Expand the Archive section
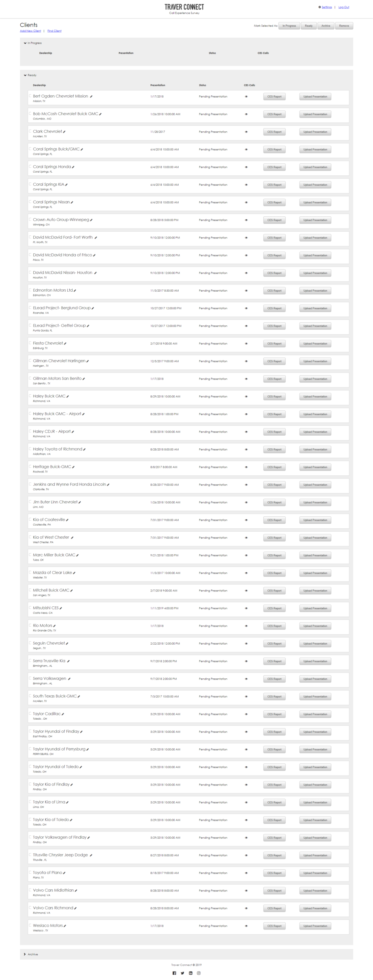The width and height of the screenshot is (373, 980). (25, 954)
